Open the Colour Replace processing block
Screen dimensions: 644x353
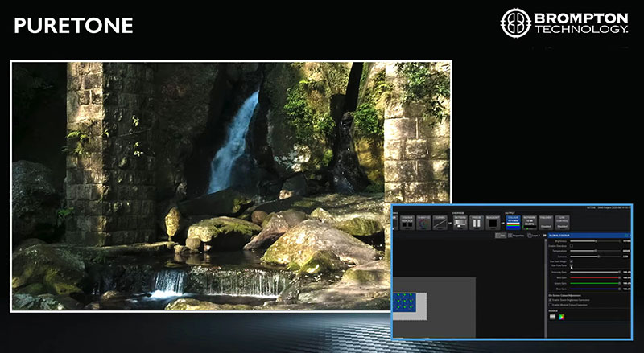point(407,223)
